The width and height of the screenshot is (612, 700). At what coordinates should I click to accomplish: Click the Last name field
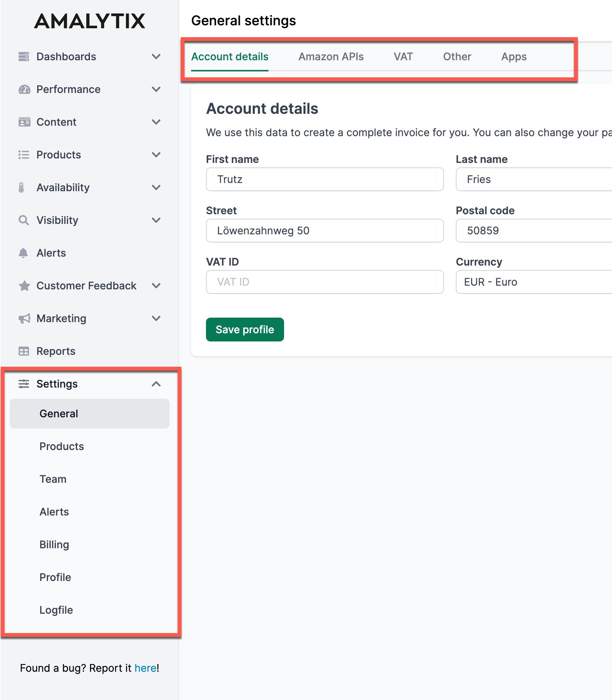[x=534, y=179]
